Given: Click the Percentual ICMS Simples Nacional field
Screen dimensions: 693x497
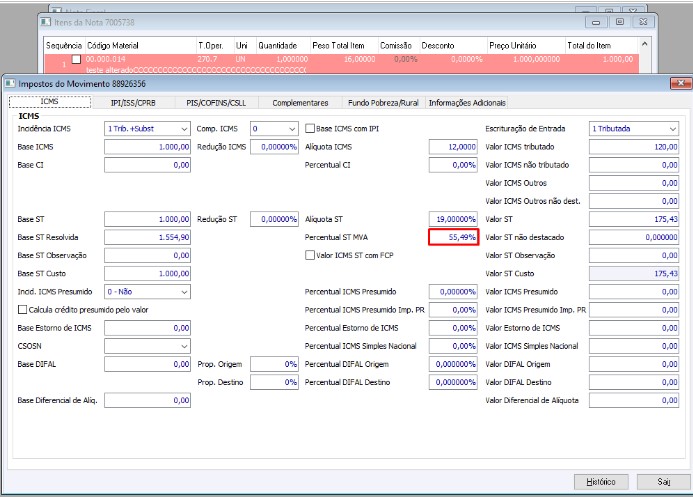Looking at the screenshot, I should pos(453,346).
